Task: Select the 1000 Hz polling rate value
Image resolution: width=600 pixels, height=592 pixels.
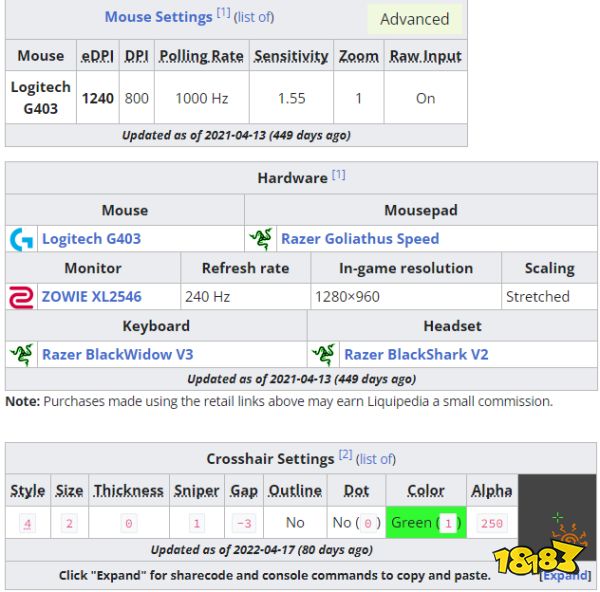Action: pos(202,98)
